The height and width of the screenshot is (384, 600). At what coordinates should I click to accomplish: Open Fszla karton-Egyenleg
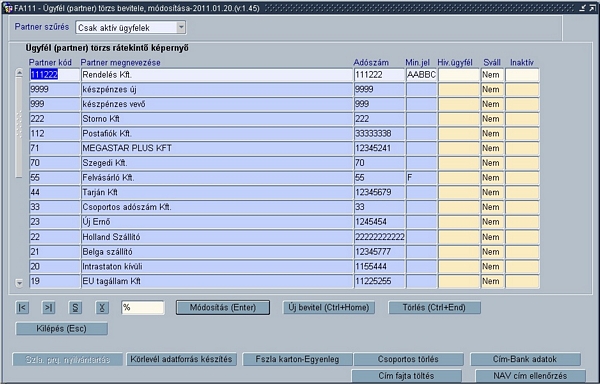click(297, 359)
